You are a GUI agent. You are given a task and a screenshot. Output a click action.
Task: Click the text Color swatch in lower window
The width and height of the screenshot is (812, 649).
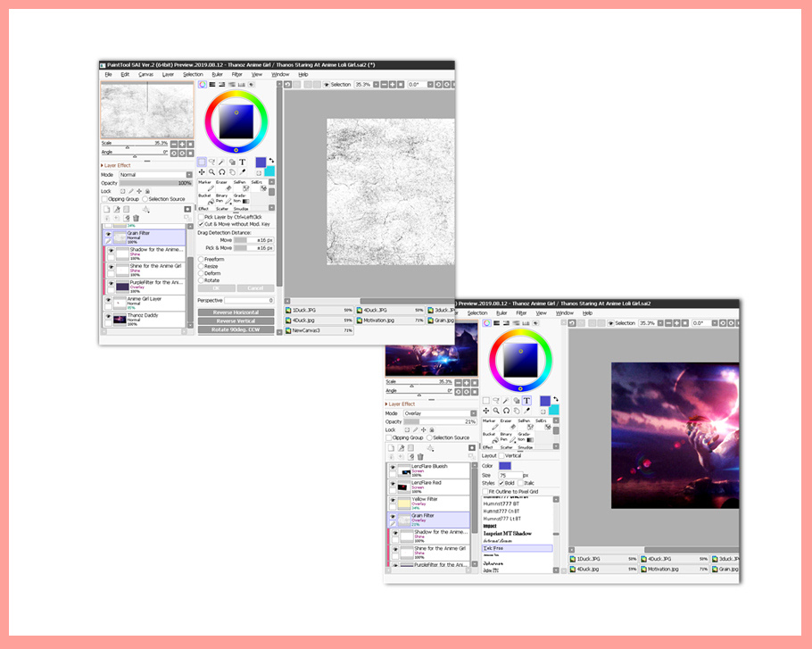504,466
